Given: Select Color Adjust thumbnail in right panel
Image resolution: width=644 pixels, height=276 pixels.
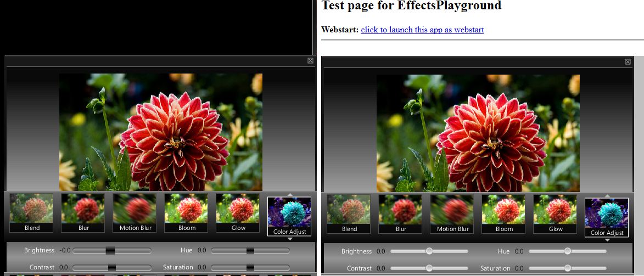Looking at the screenshot, I should point(607,216).
